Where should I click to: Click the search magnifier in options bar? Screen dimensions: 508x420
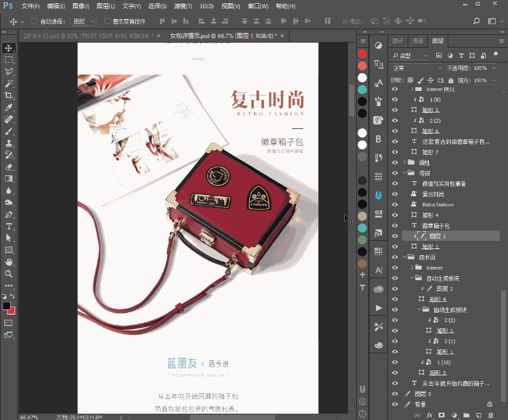476,21
